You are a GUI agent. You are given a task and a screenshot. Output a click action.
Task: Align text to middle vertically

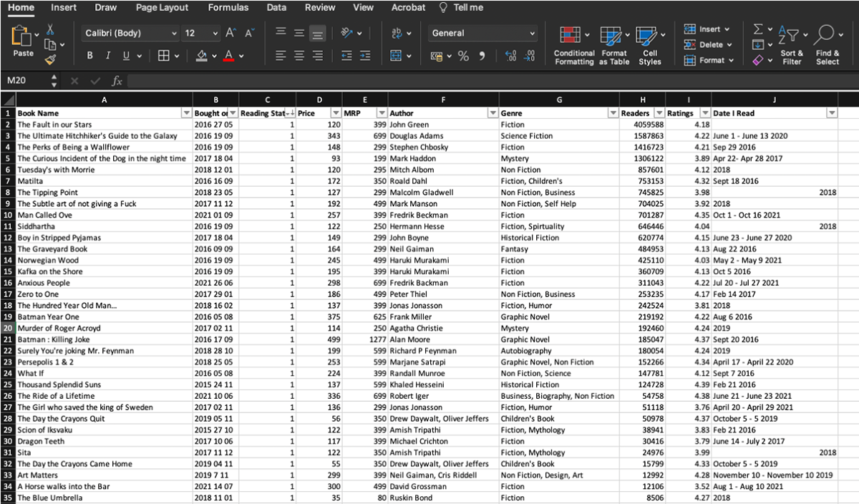[x=299, y=33]
